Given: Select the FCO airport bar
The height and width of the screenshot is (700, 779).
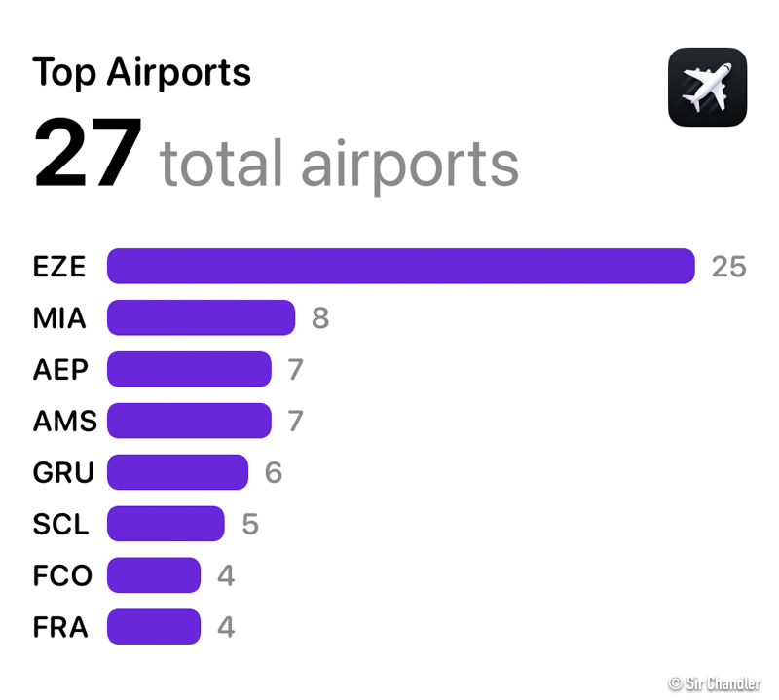Looking at the screenshot, I should [154, 575].
